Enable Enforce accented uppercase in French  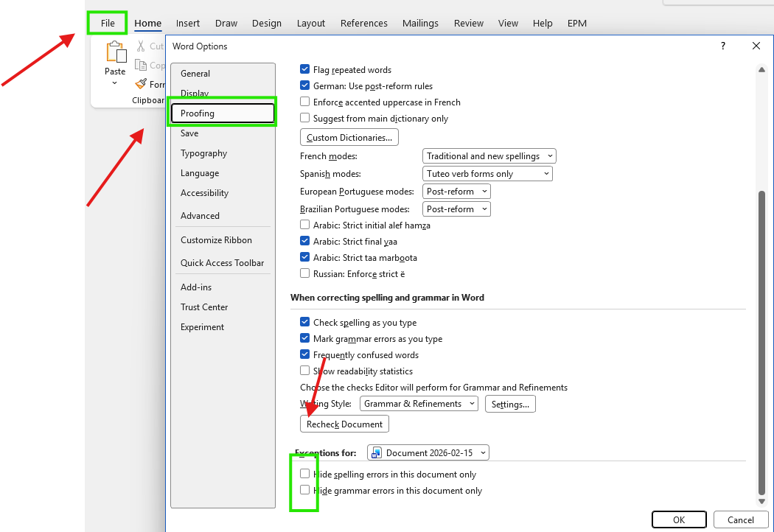(x=304, y=102)
